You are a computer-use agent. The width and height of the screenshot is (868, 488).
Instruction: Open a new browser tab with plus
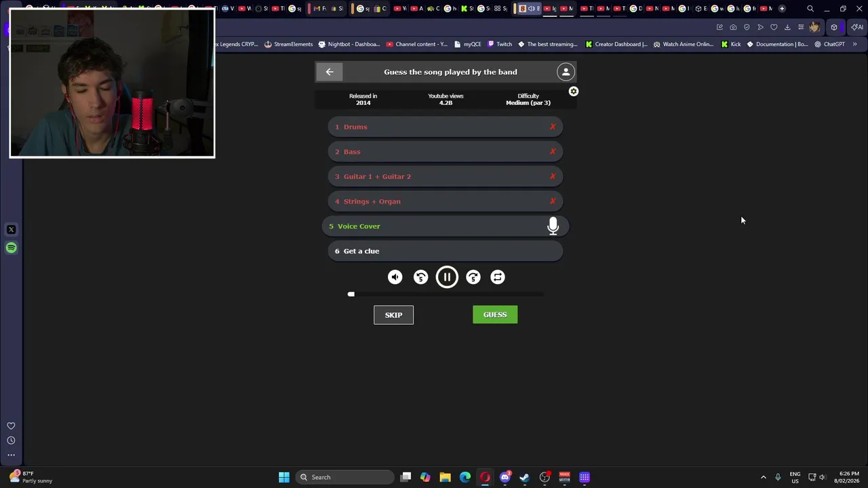coord(782,9)
